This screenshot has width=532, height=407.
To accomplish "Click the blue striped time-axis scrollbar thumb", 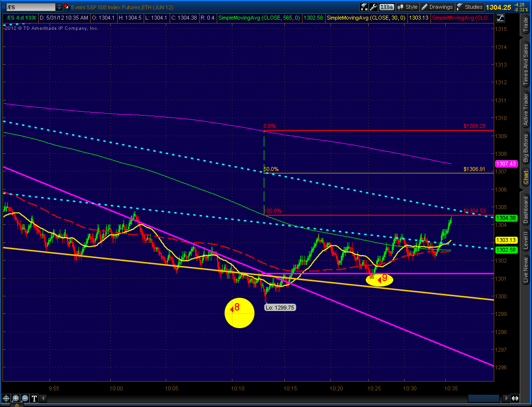I will tap(485, 398).
